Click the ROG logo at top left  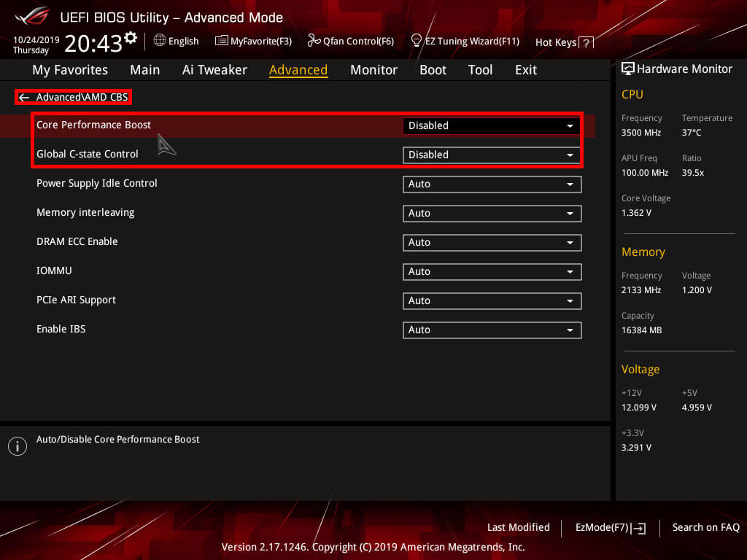(32, 17)
